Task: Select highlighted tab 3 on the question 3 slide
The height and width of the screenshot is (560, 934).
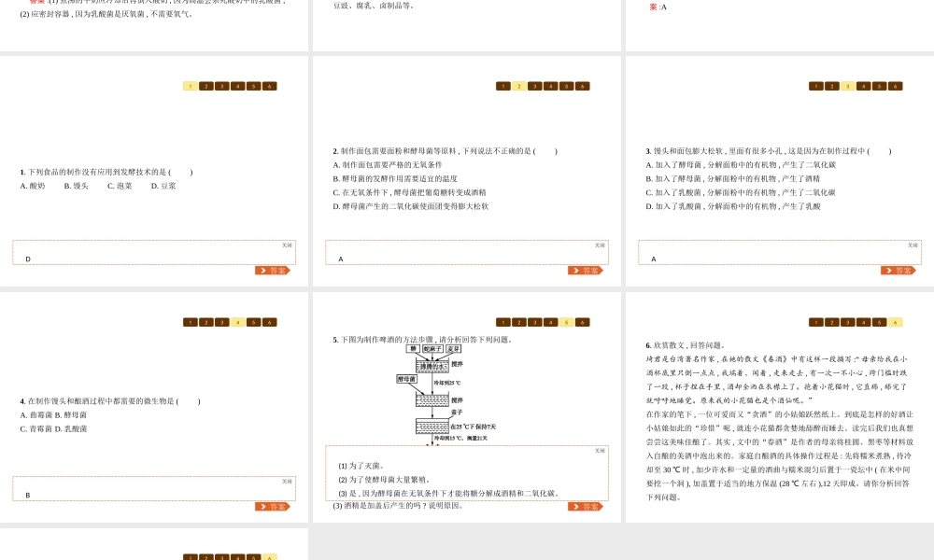Action: coord(848,86)
